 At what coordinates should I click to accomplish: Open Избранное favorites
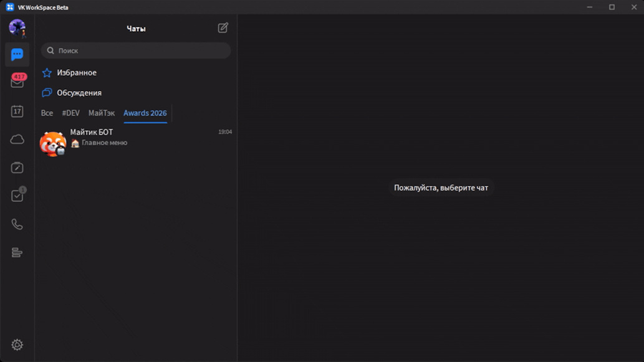tap(77, 73)
